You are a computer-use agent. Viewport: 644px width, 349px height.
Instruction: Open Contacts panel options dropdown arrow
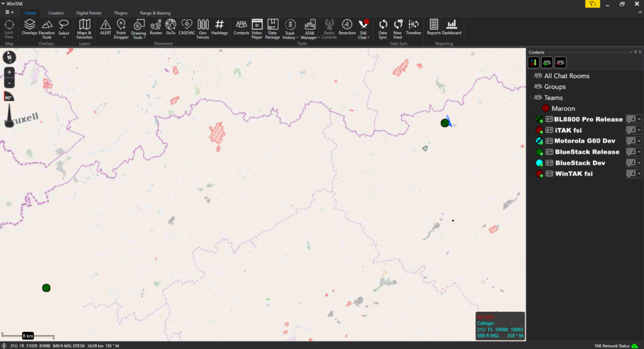pyautogui.click(x=631, y=52)
